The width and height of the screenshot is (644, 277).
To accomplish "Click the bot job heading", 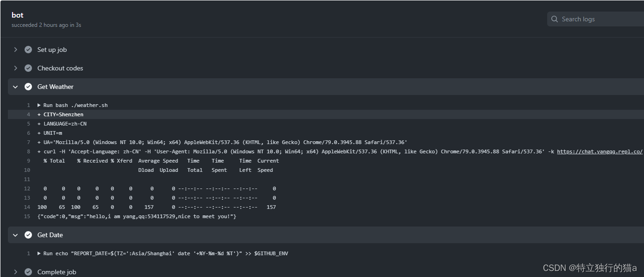I will [18, 15].
